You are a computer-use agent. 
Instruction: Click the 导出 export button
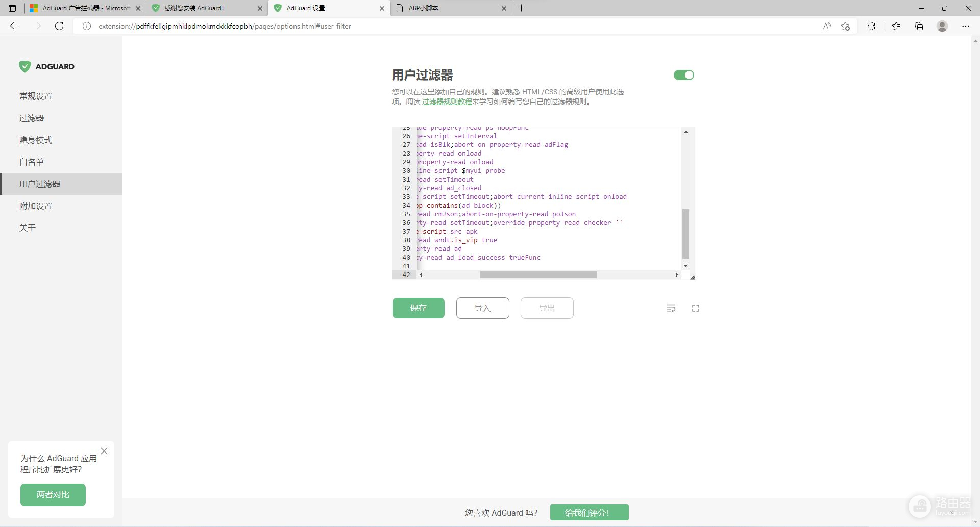(x=547, y=308)
